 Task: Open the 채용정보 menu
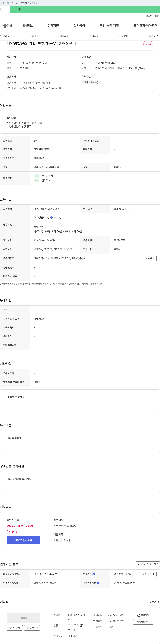tap(27, 25)
